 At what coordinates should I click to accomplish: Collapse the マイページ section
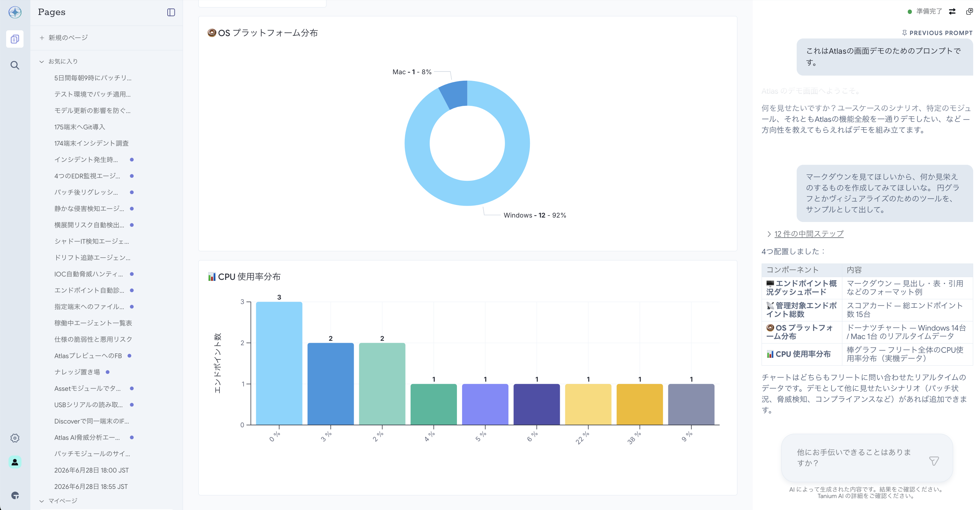tap(42, 501)
